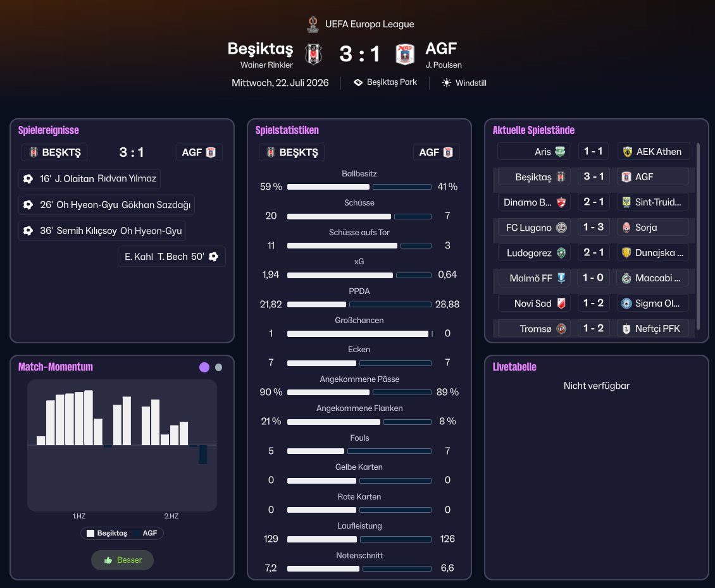Click the Malmö FF club crest

561,278
